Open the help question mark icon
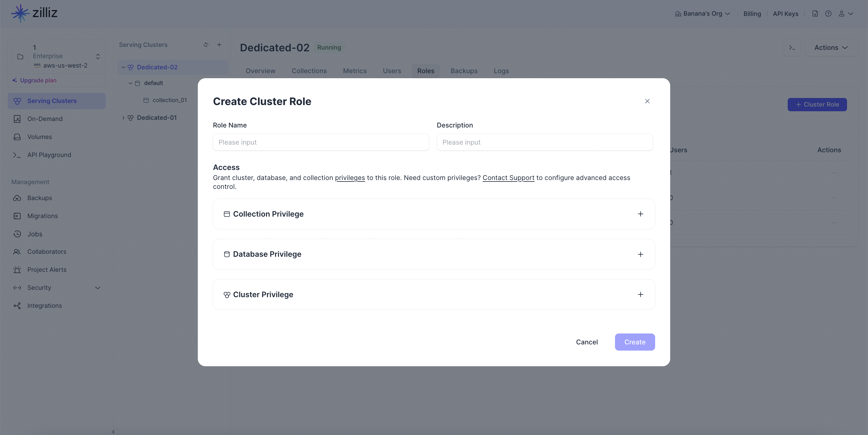868x435 pixels. (828, 14)
